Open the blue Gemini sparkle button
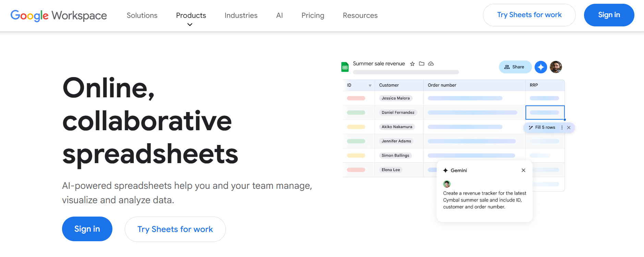Image resolution: width=644 pixels, height=257 pixels. 541,67
